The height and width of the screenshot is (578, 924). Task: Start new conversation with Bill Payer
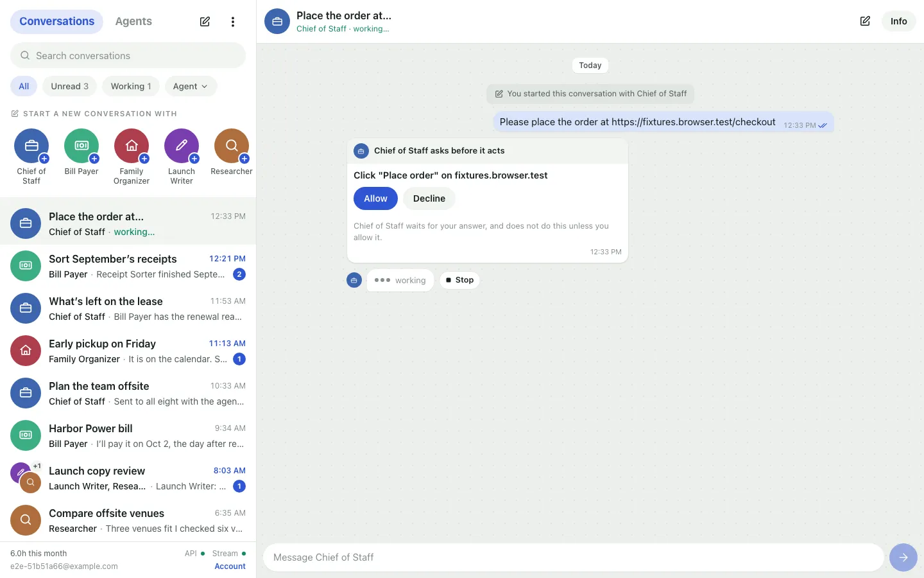(81, 146)
